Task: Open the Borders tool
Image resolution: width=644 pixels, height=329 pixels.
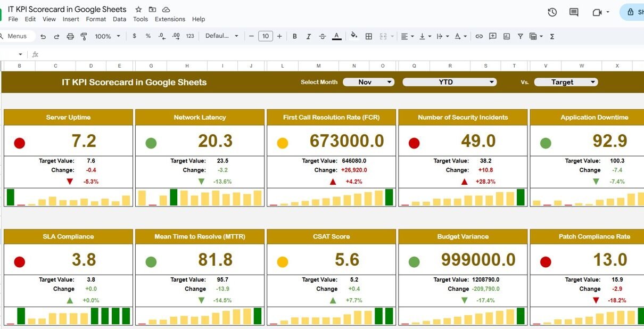Action: click(x=368, y=36)
